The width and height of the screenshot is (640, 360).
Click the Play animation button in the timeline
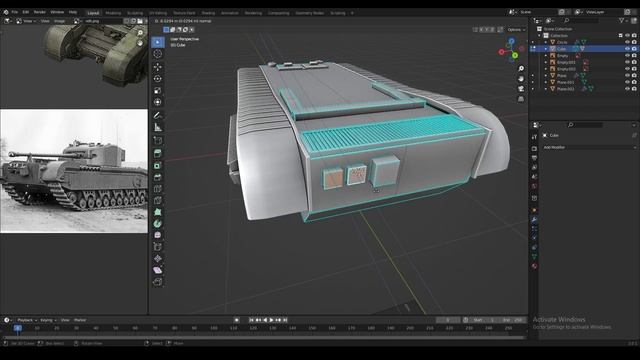(271, 320)
